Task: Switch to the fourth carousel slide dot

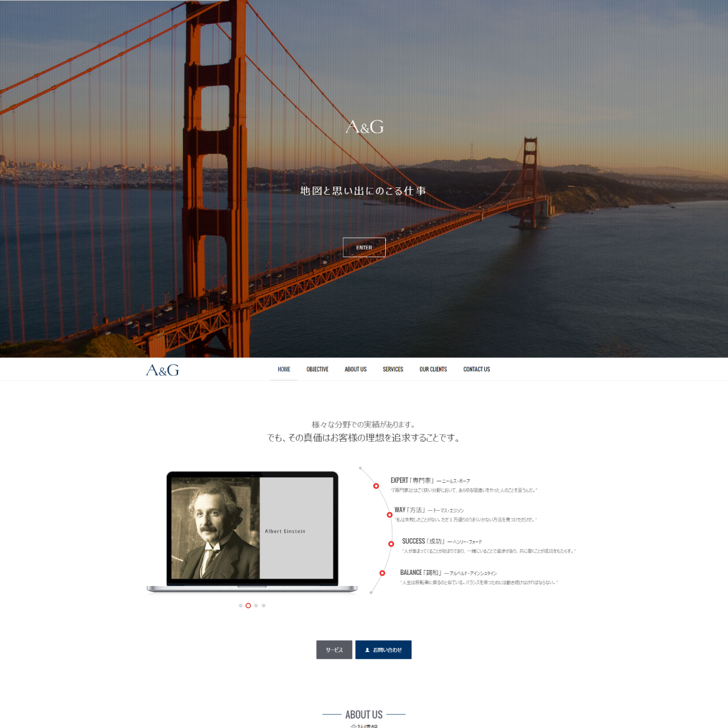Action: 264,605
